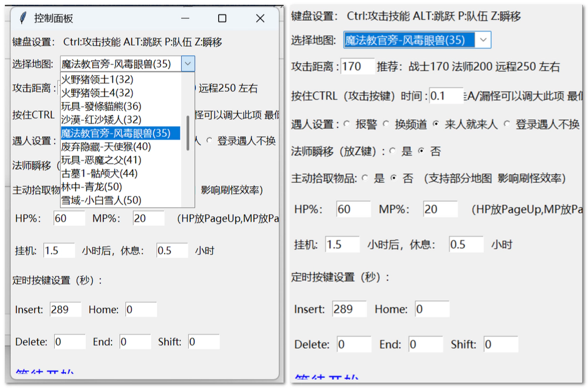
Task: Choose the 换频道 radio option
Action: pos(386,124)
